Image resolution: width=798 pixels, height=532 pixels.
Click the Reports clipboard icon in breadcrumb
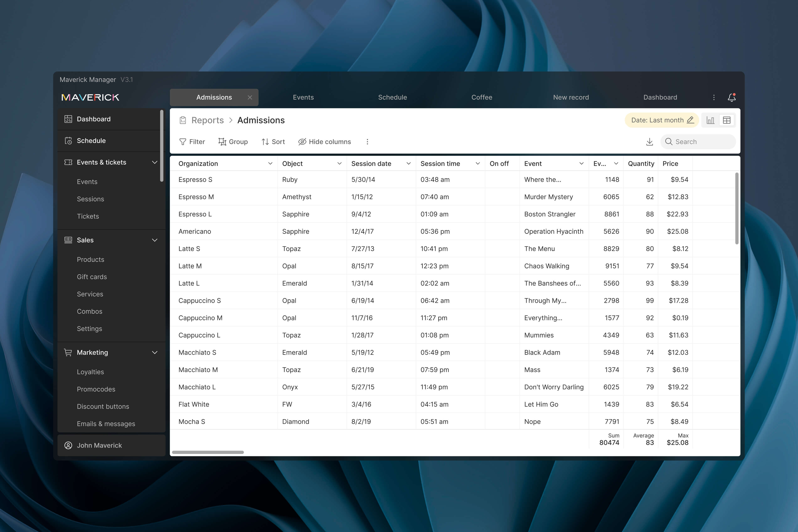tap(183, 120)
